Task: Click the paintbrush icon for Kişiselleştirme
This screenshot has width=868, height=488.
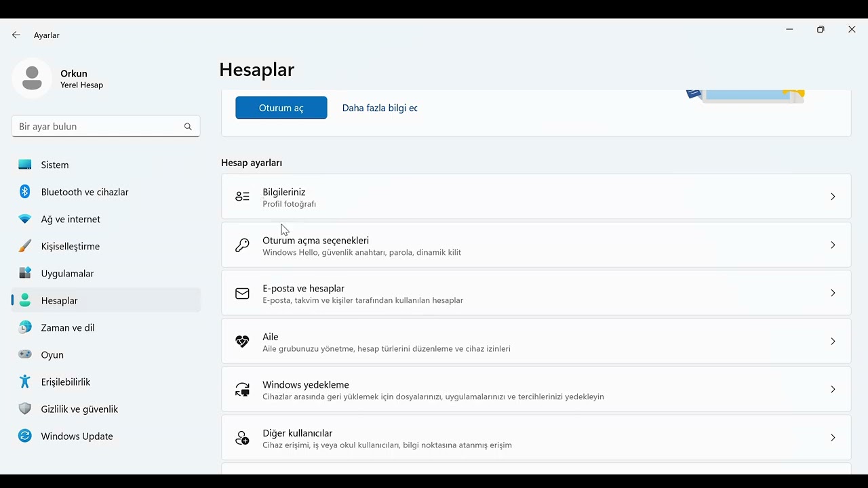Action: click(25, 246)
